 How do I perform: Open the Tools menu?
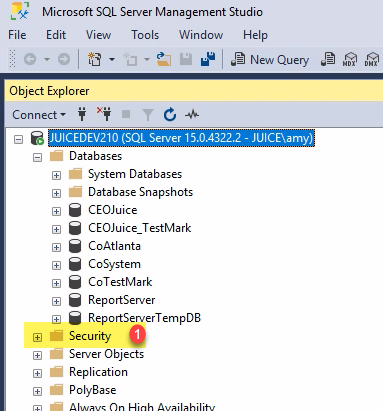click(x=145, y=35)
